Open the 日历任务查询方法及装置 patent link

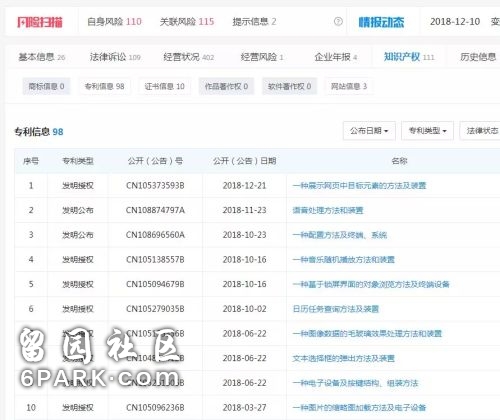click(x=335, y=309)
